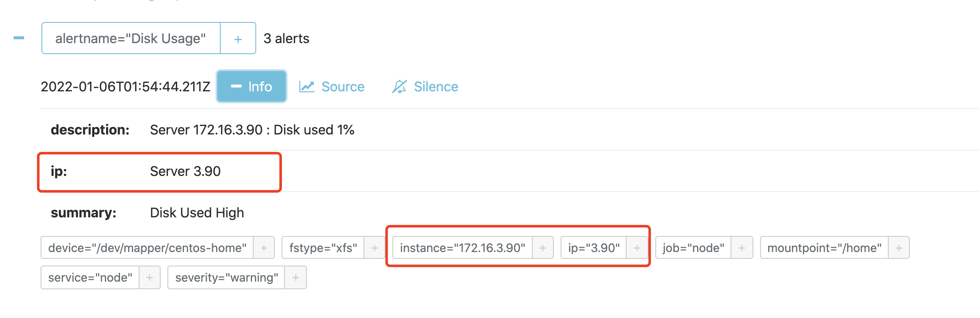980x318 pixels.
Task: Add fstype="xfs" to filter
Action: (x=375, y=248)
